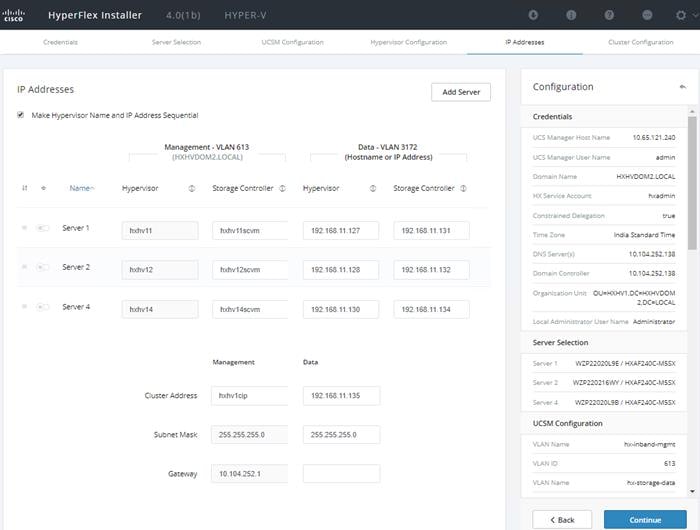This screenshot has width=700, height=530.
Task: Click the Cisco logo in the header
Action: click(x=13, y=15)
